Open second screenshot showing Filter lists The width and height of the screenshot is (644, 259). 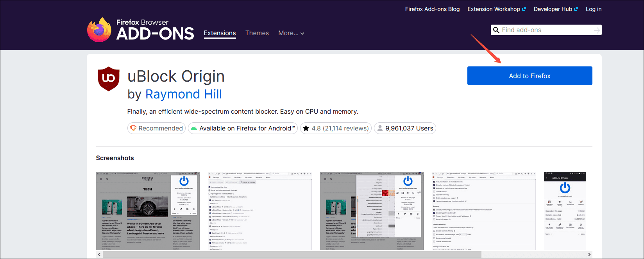(x=260, y=211)
